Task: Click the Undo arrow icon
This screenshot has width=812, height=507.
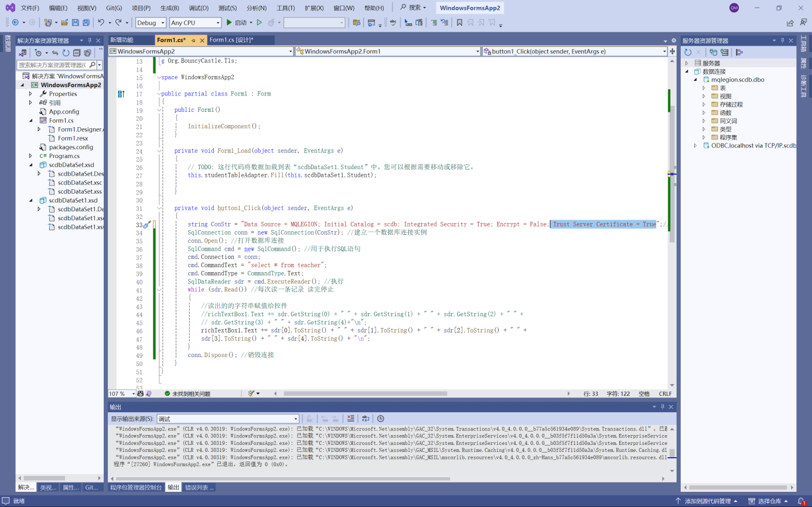Action: coord(101,22)
